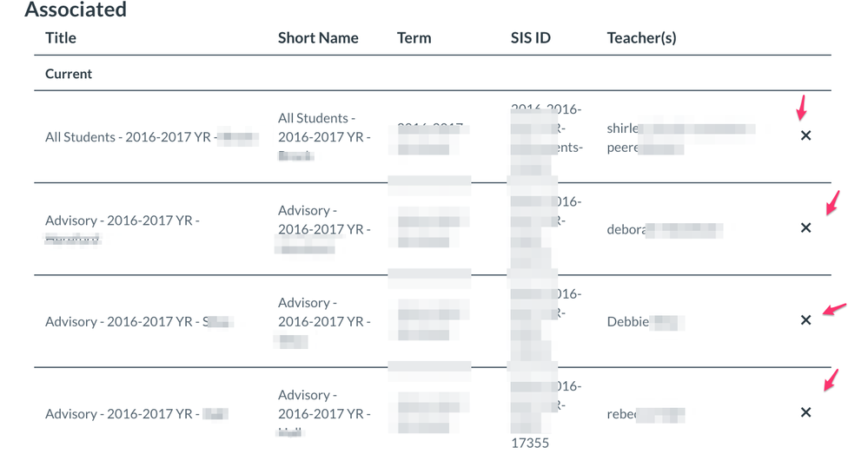This screenshot has width=868, height=454.
Task: Open the All Students - 2016-2017 YR title
Action: coord(152,137)
